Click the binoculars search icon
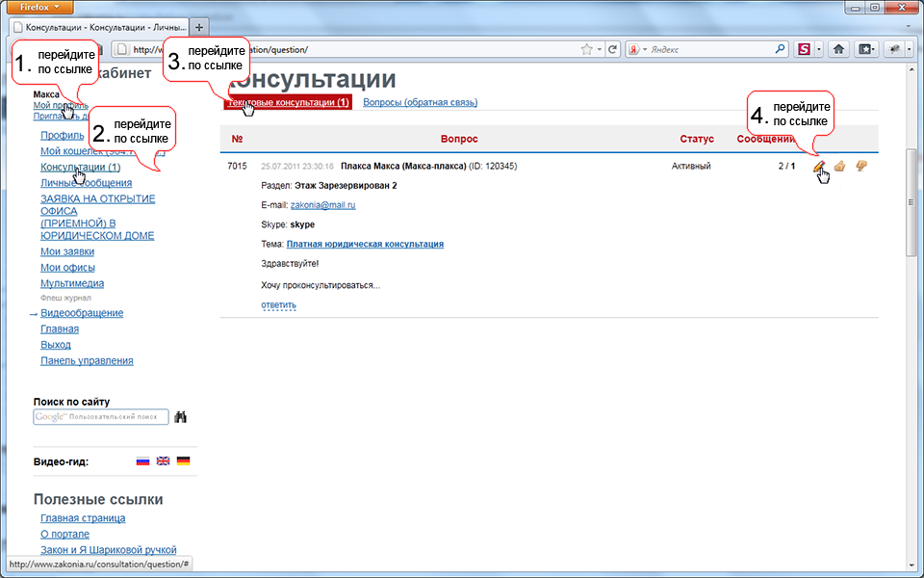Image resolution: width=924 pixels, height=578 pixels. (x=180, y=417)
